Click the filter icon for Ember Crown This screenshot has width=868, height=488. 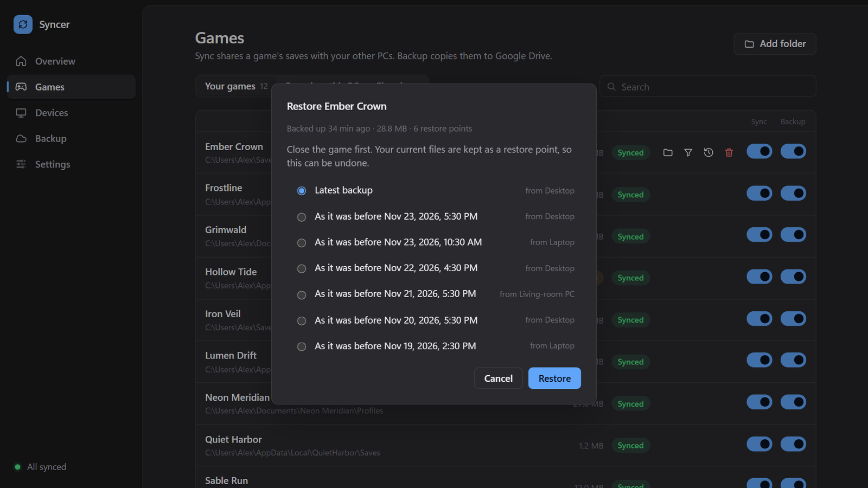click(688, 153)
